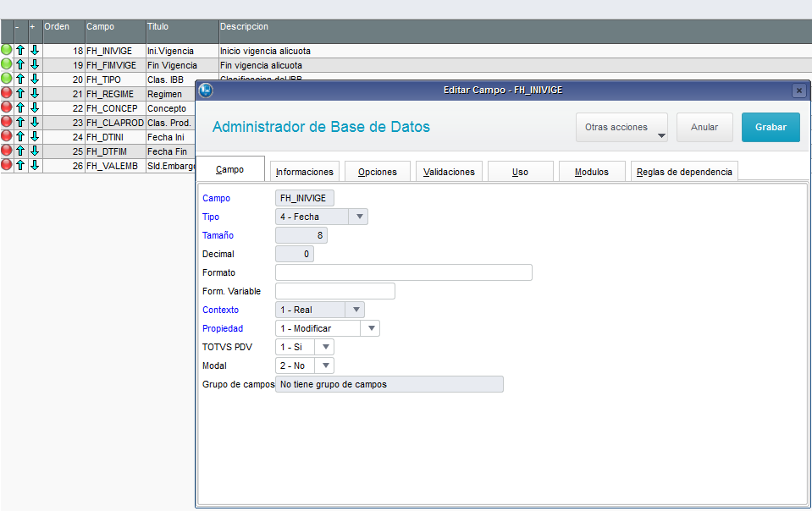812x511 pixels.
Task: Select the FH_VALEMB field name cell
Action: [115, 166]
